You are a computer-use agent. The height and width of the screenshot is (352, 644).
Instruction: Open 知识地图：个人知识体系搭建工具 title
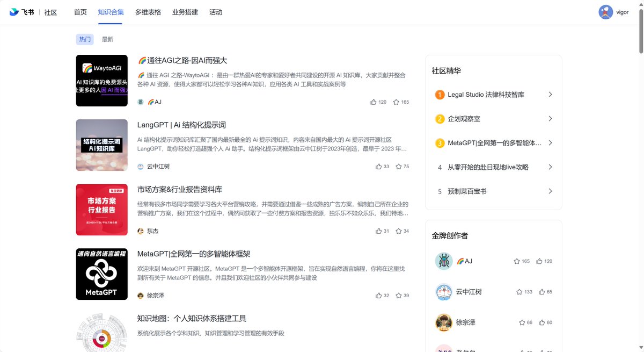coord(192,319)
